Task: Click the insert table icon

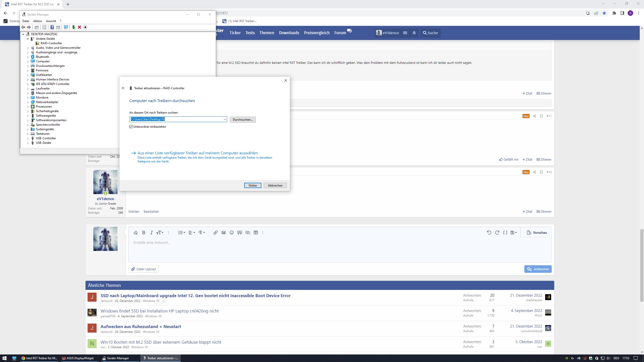Action: (x=256, y=233)
